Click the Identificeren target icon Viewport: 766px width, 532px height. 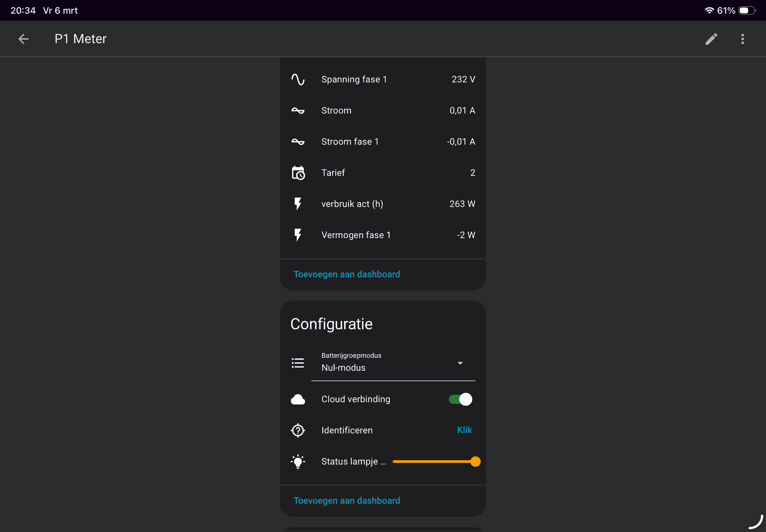[x=298, y=431]
